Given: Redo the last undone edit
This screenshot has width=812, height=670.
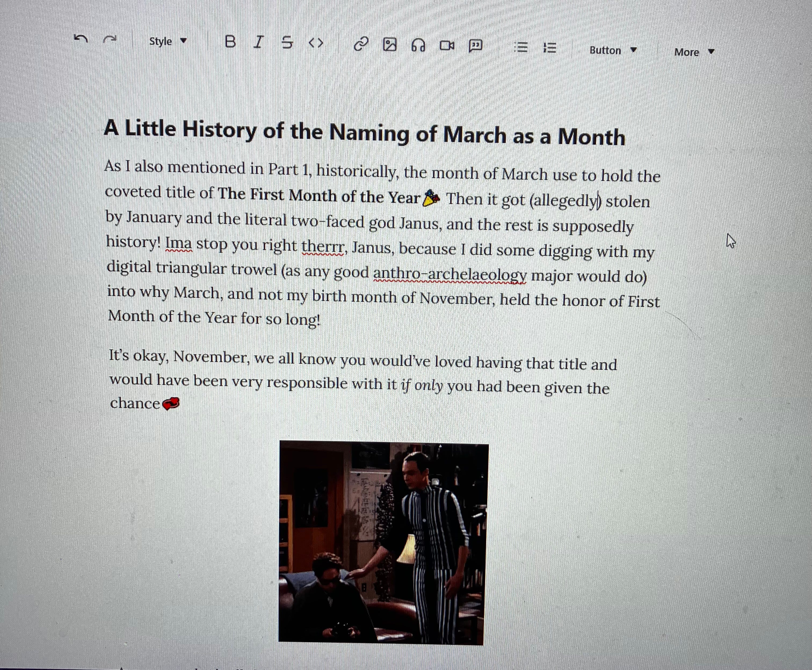Looking at the screenshot, I should pyautogui.click(x=110, y=39).
